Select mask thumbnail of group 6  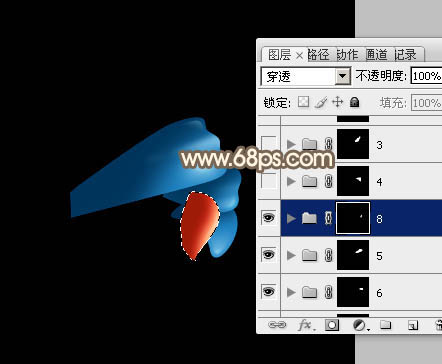pos(353,292)
